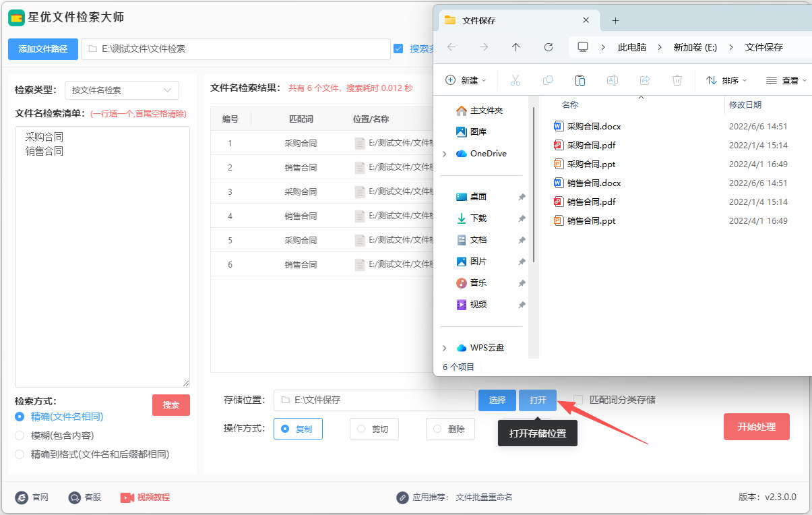Choose the 删除 operation mode

point(450,429)
